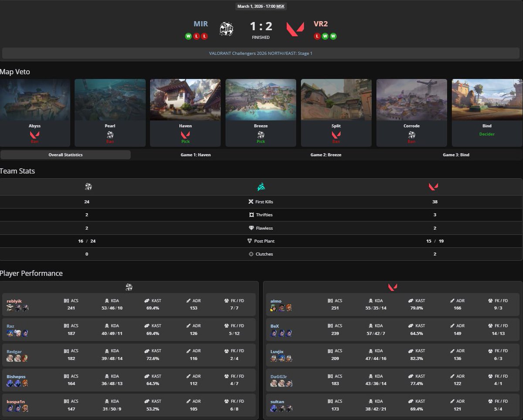The height and width of the screenshot is (420, 523).
Task: Click the March 1, 2026 - 17:00 MSK date label
Action: click(261, 6)
